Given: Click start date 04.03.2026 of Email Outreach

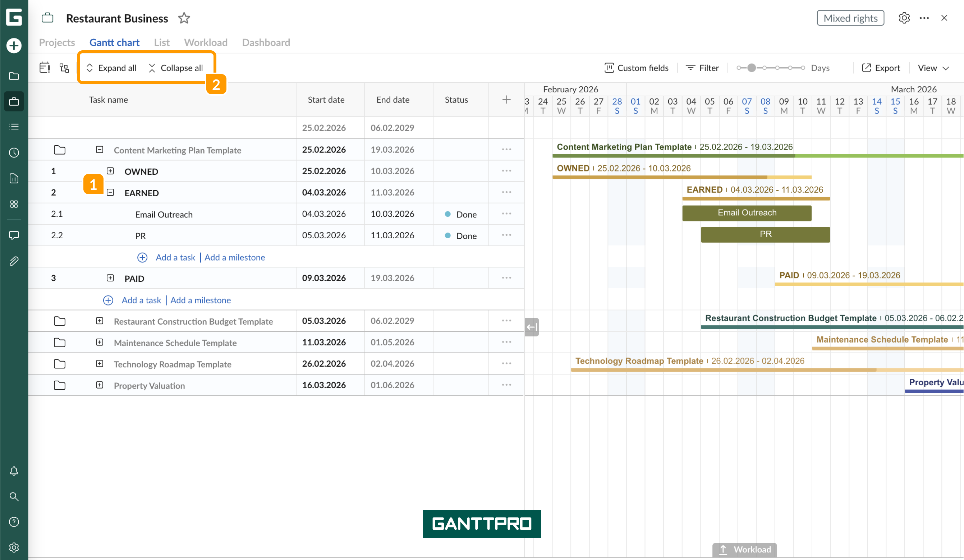Looking at the screenshot, I should point(323,214).
